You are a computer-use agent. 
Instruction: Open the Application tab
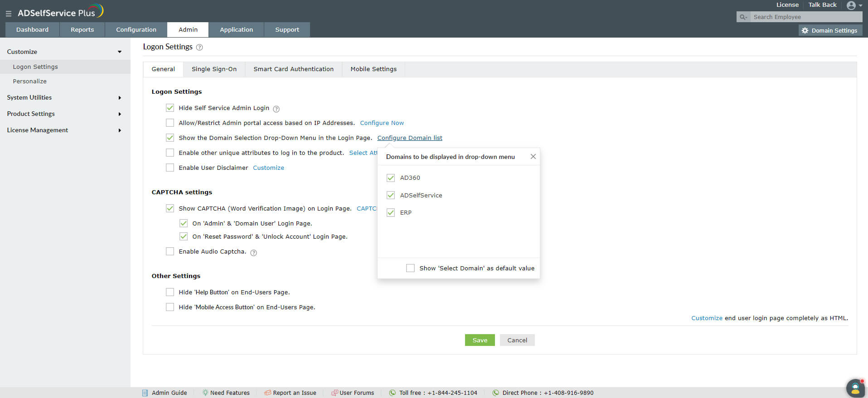(237, 29)
